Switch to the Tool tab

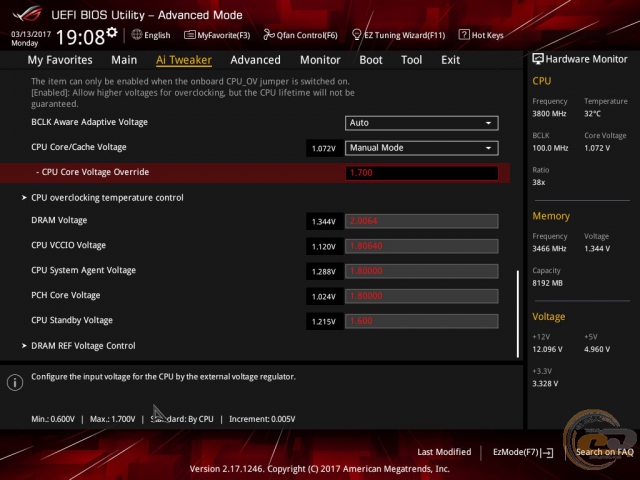click(x=411, y=60)
